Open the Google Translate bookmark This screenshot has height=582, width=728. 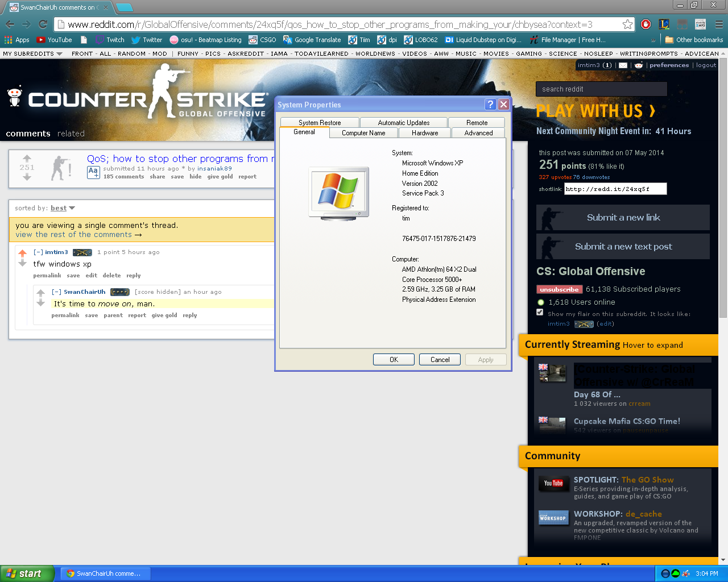pyautogui.click(x=312, y=40)
